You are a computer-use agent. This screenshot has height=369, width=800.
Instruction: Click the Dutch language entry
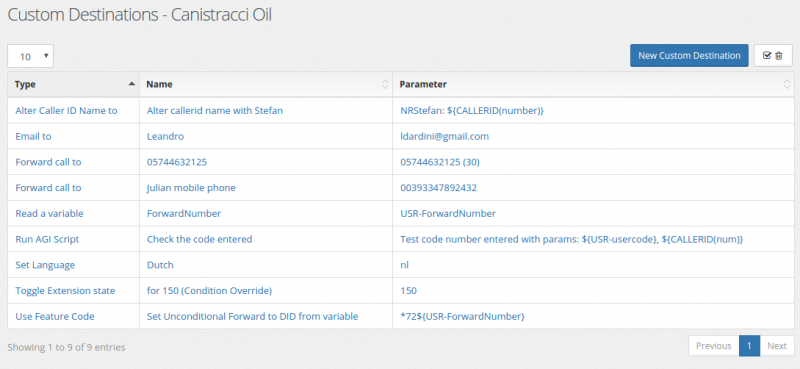pos(160,265)
